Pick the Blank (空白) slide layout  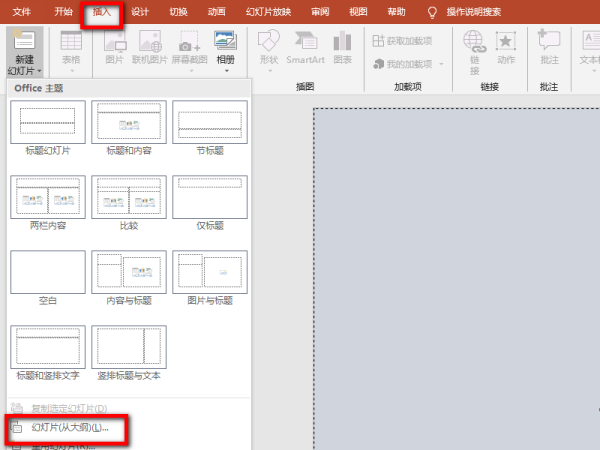tap(48, 277)
